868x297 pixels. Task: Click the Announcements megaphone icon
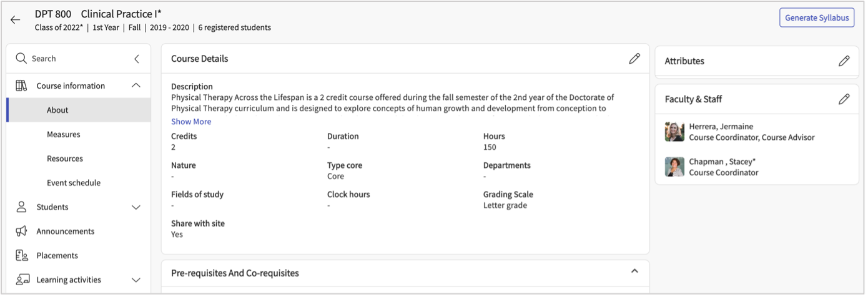[21, 231]
